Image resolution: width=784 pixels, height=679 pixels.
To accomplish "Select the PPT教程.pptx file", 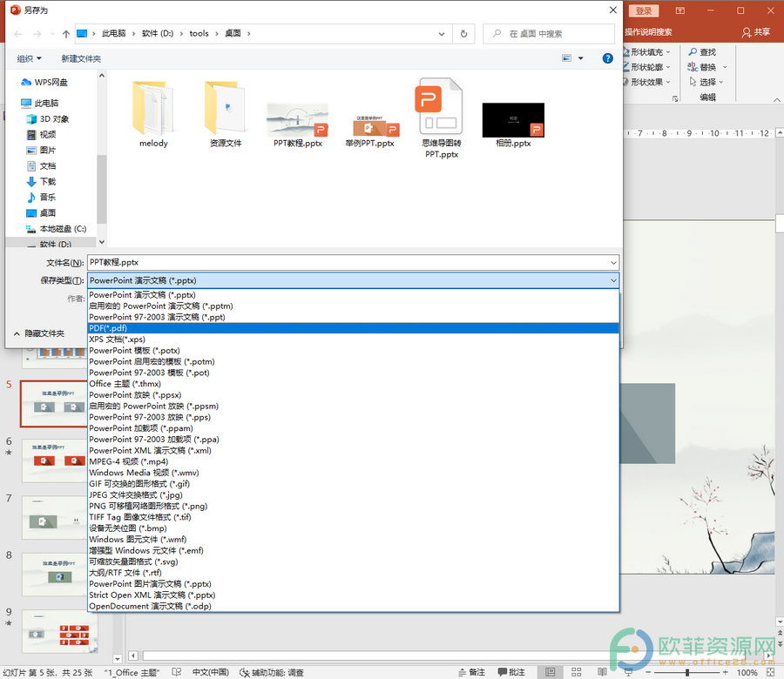I will click(x=298, y=124).
